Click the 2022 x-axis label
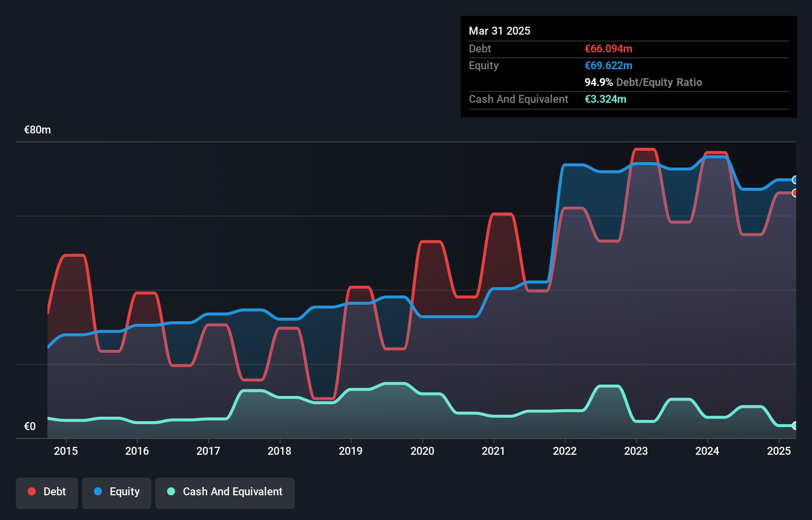The height and width of the screenshot is (520, 812). pyautogui.click(x=565, y=451)
